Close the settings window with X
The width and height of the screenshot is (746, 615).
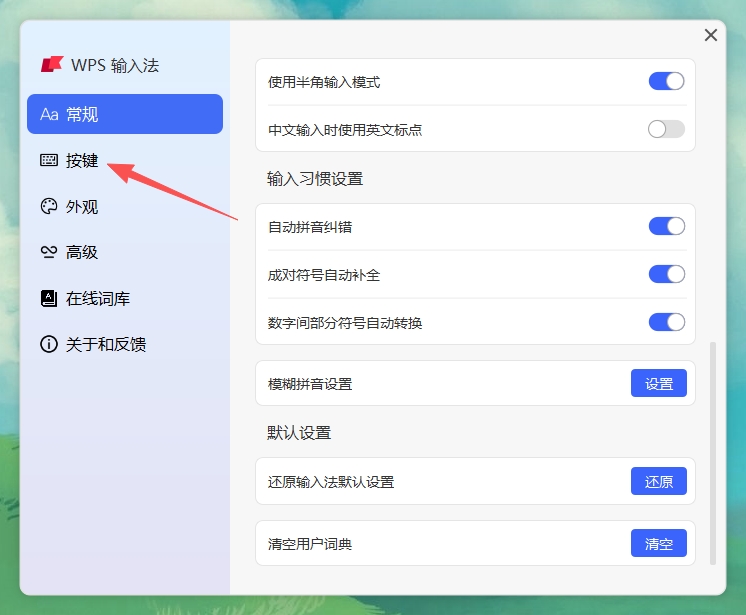[x=711, y=35]
